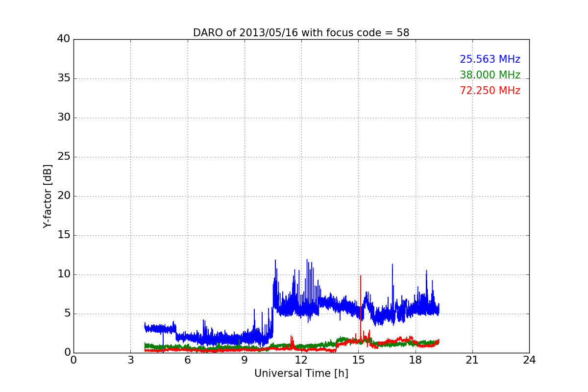Click the x-axis tick label '24'
The width and height of the screenshot is (588, 392).
coord(529,360)
